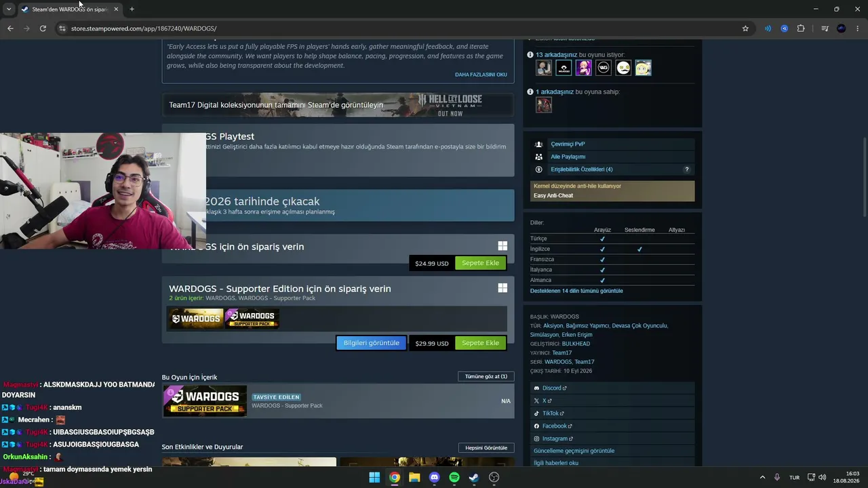Open the first friend avatar wanting this game

[544, 68]
